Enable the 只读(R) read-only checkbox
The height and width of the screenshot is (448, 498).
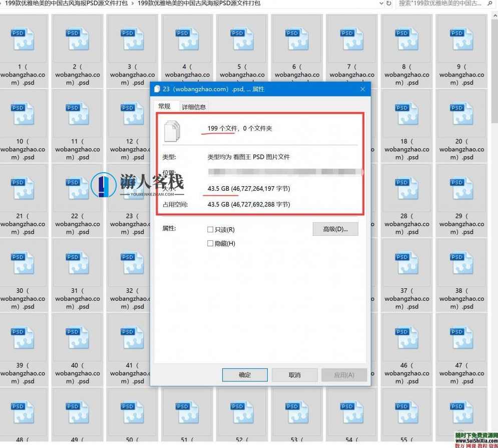(210, 230)
